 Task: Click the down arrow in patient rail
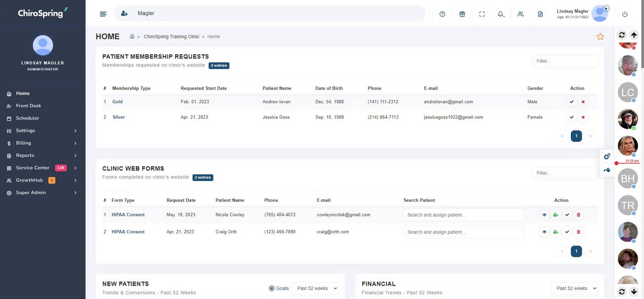[x=634, y=292]
